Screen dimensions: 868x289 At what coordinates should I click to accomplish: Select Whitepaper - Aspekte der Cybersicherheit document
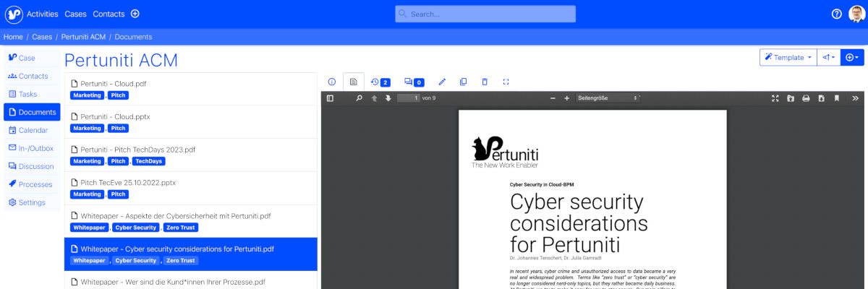click(191, 222)
